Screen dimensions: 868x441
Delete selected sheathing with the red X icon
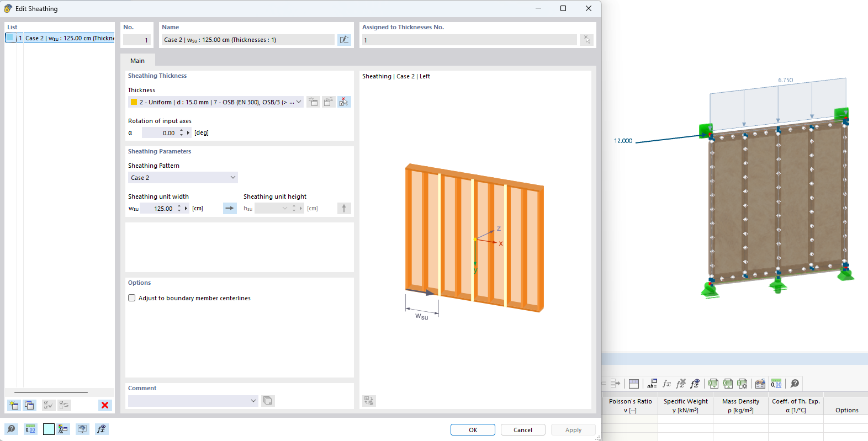(x=105, y=405)
